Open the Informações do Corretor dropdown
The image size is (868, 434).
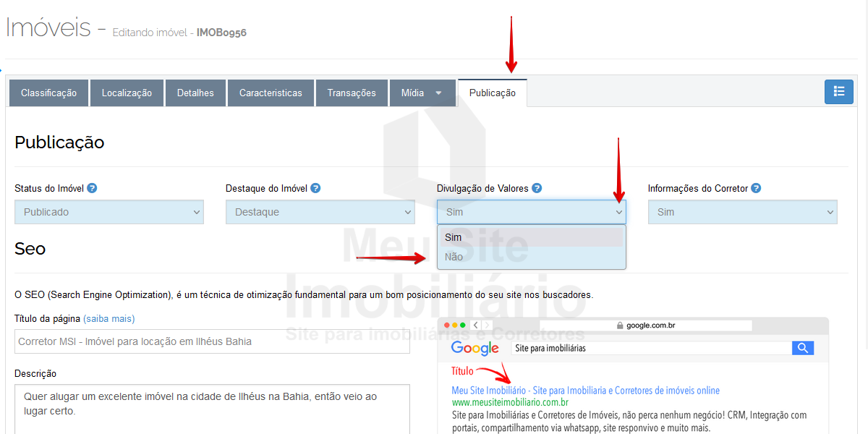(x=742, y=212)
